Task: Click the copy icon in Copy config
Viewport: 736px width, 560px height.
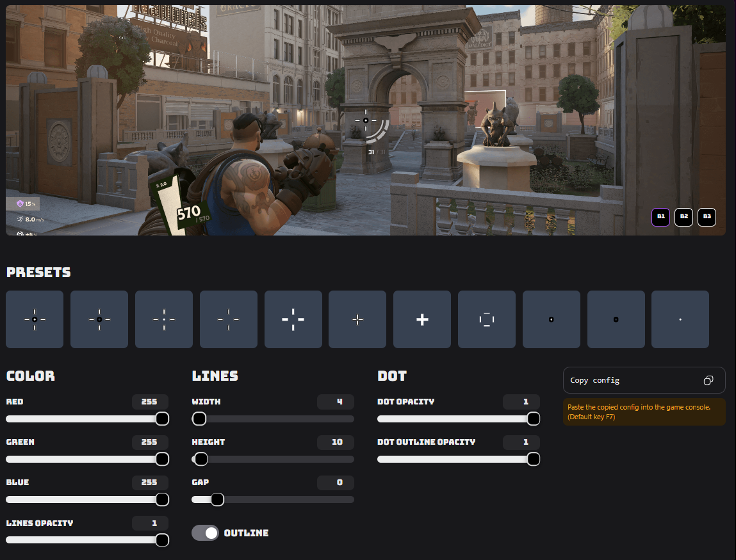Action: click(x=708, y=380)
